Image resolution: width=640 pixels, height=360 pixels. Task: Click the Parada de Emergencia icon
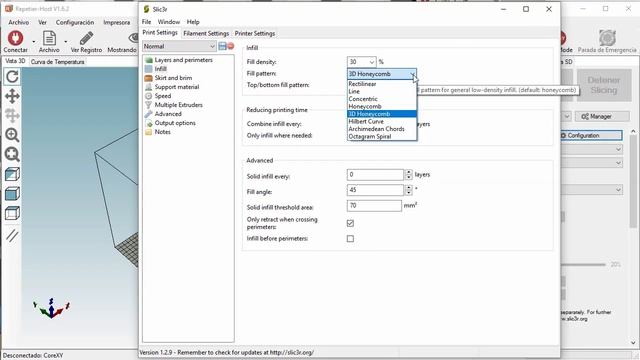pyautogui.click(x=607, y=38)
